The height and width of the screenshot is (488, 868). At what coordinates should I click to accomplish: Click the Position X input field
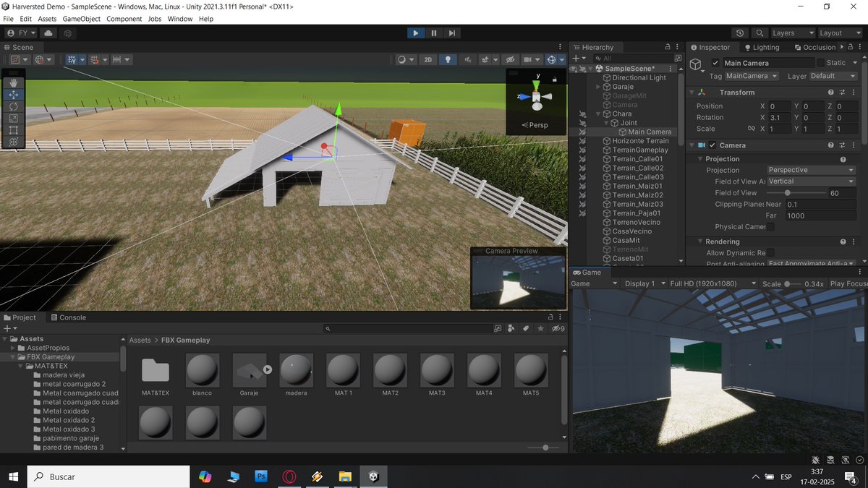coord(779,106)
